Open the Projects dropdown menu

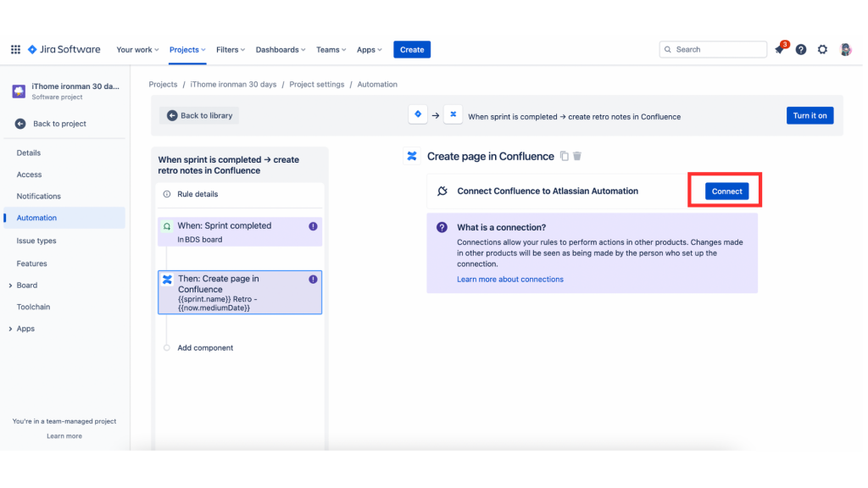pyautogui.click(x=187, y=50)
